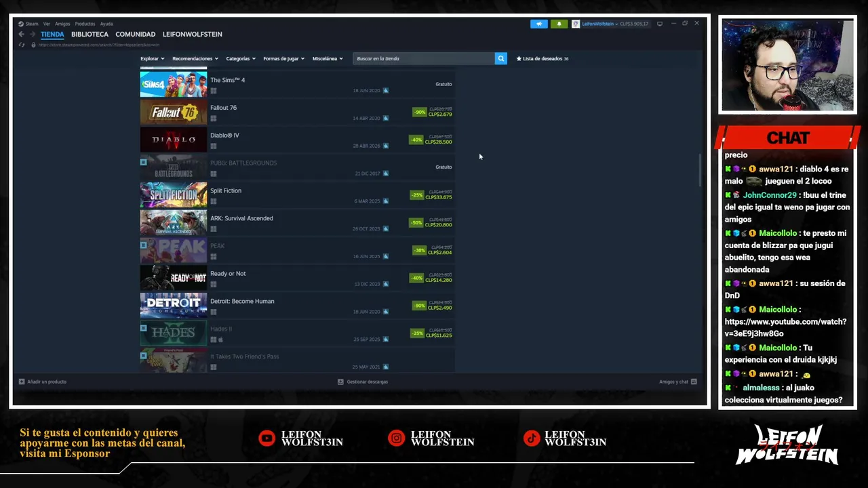Open the Diablo IV thumbnail
This screenshot has height=488, width=868.
click(174, 140)
